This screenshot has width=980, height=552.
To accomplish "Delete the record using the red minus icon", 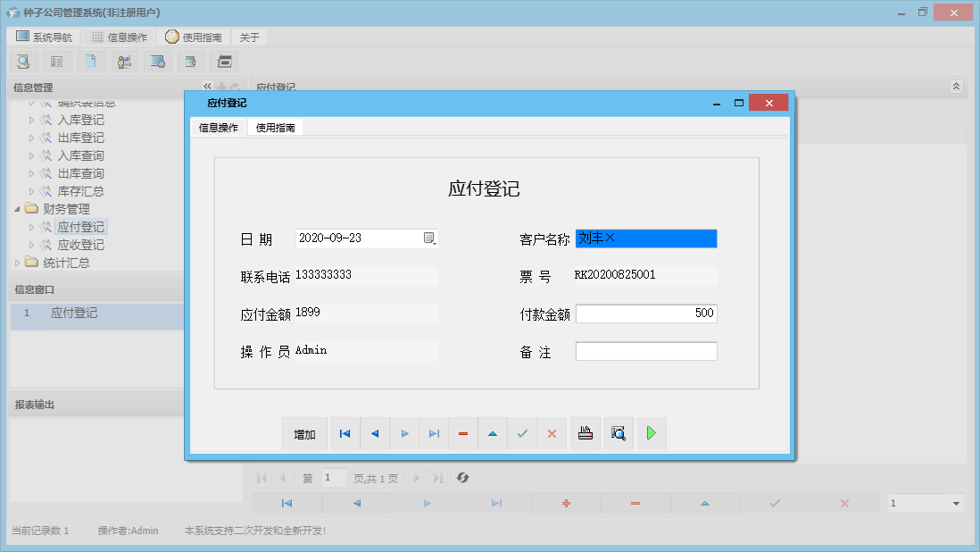I will pos(462,433).
